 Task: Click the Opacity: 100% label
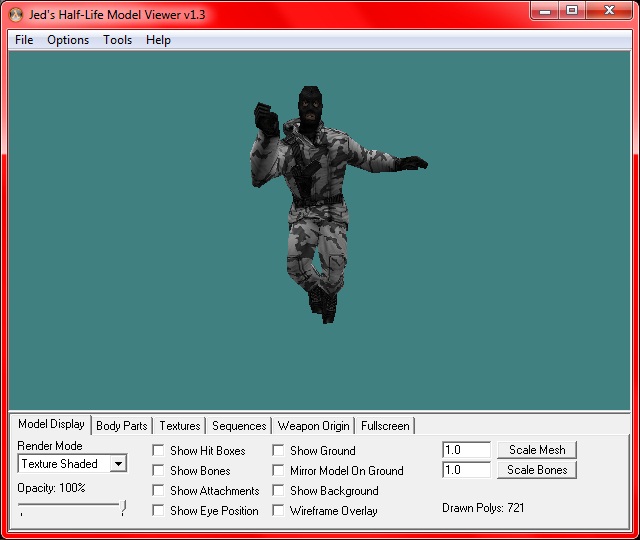(x=51, y=488)
